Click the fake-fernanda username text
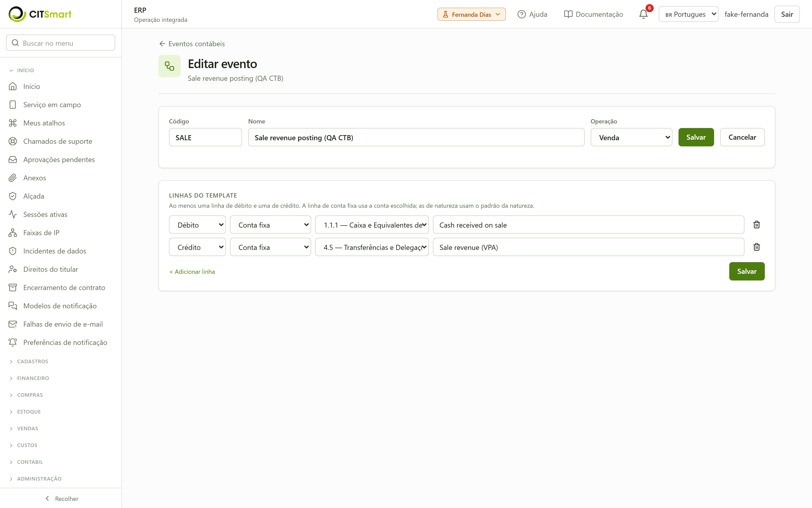 746,14
